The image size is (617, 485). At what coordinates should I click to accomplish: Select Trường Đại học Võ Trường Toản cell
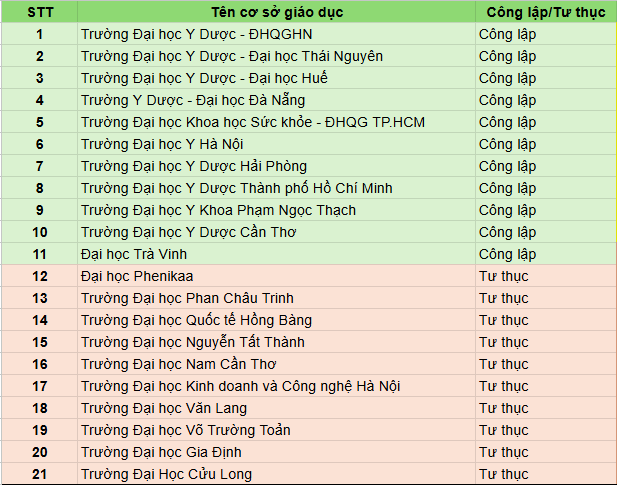(x=185, y=430)
